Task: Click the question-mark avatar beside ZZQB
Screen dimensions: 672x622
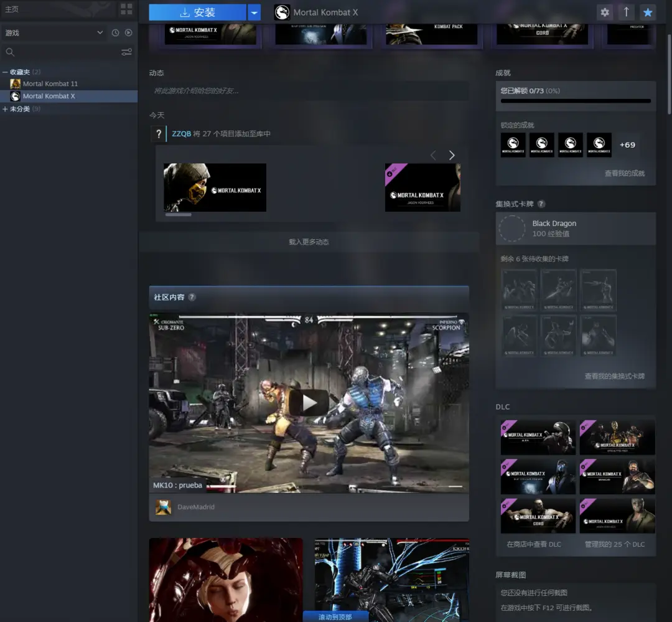Action: coord(159,134)
